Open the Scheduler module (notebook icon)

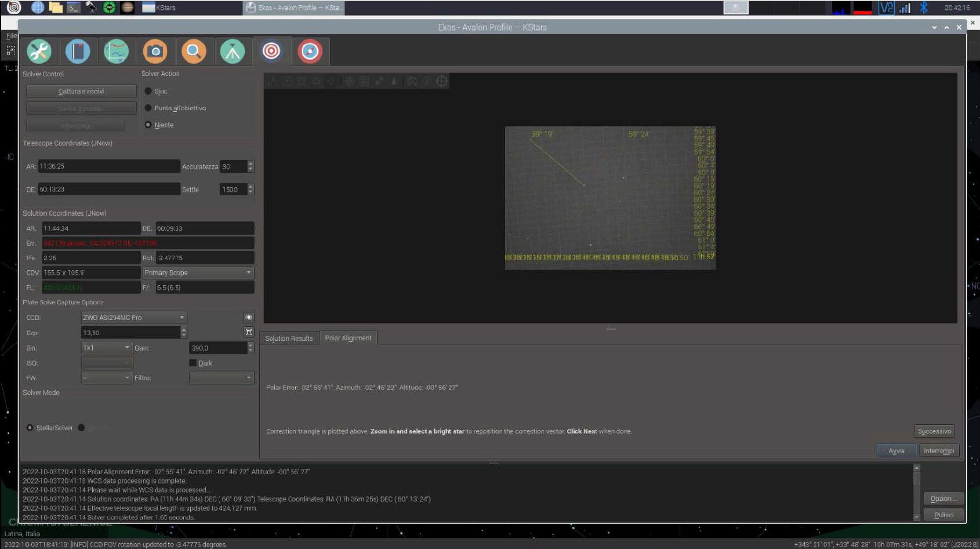[x=78, y=52]
